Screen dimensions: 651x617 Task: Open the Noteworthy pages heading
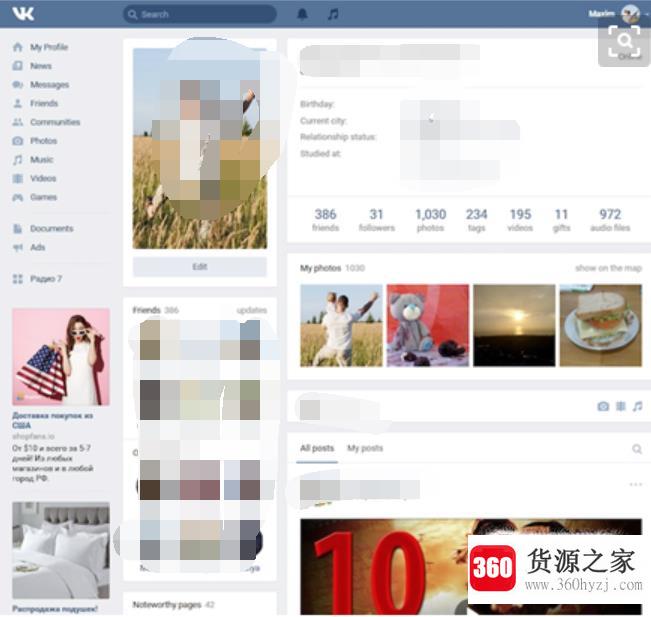pos(167,605)
